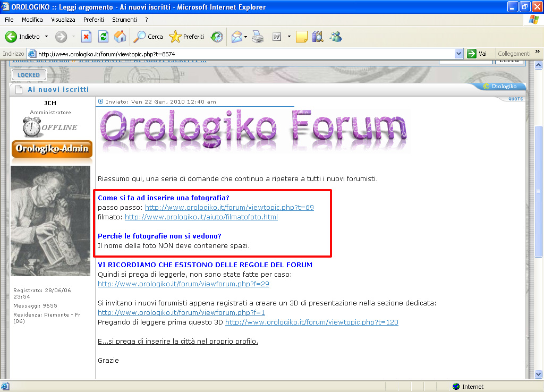Follow the filmatofoto.html video link
544x392 pixels.
click(x=201, y=217)
